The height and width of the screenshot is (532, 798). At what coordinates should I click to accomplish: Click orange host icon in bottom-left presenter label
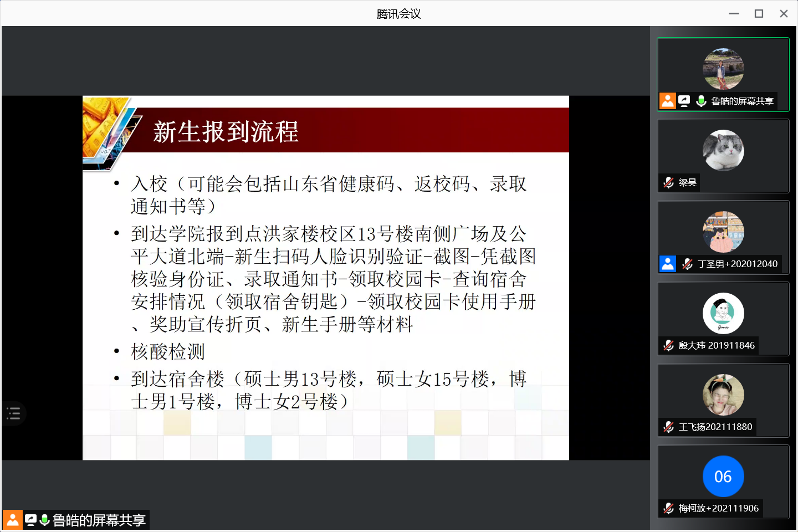tap(12, 520)
